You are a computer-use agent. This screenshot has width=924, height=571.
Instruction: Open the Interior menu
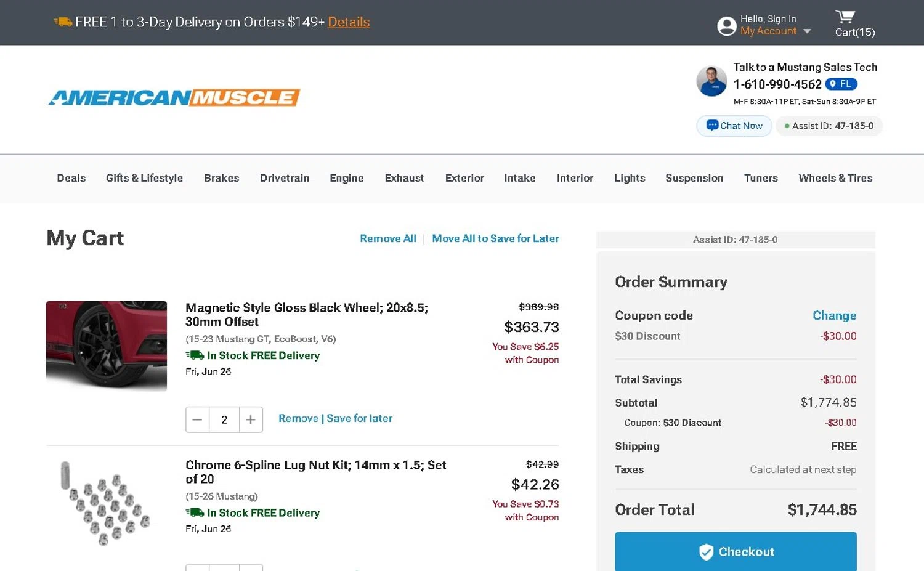(575, 178)
